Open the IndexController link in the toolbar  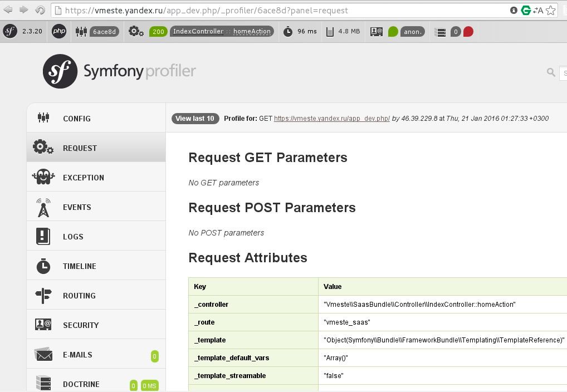198,31
